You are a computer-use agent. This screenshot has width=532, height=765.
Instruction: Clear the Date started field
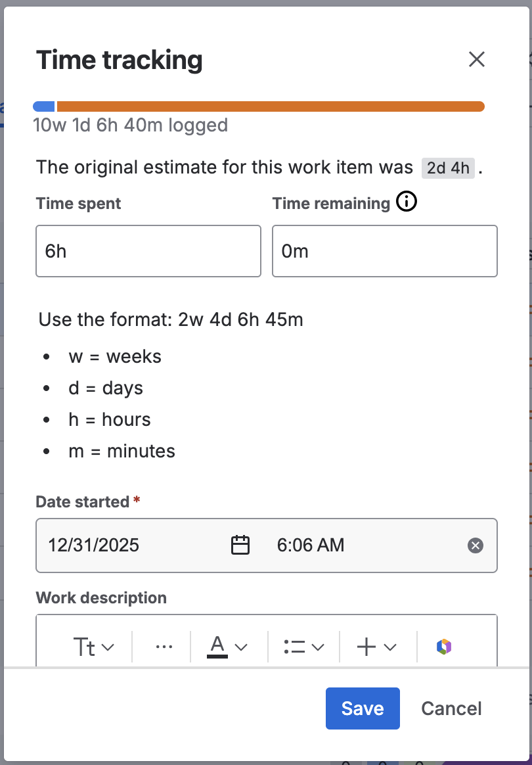[x=475, y=545]
